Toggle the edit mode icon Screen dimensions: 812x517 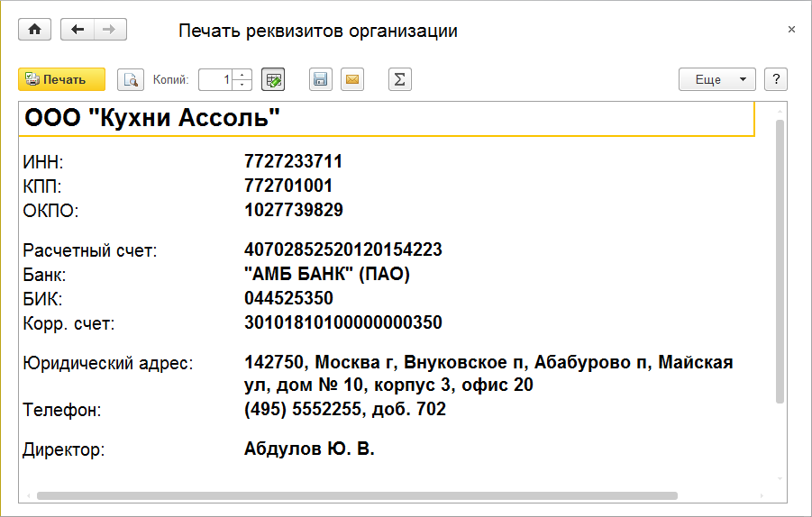click(273, 79)
